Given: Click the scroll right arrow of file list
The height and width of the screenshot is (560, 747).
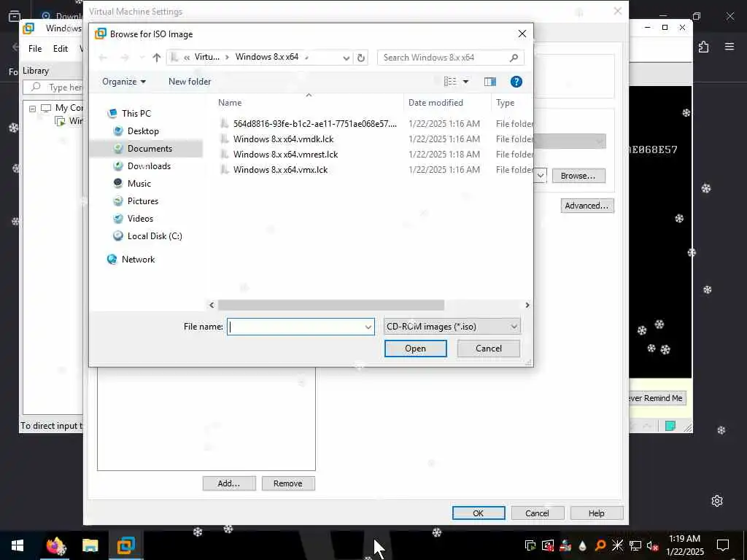Looking at the screenshot, I should click(x=527, y=306).
